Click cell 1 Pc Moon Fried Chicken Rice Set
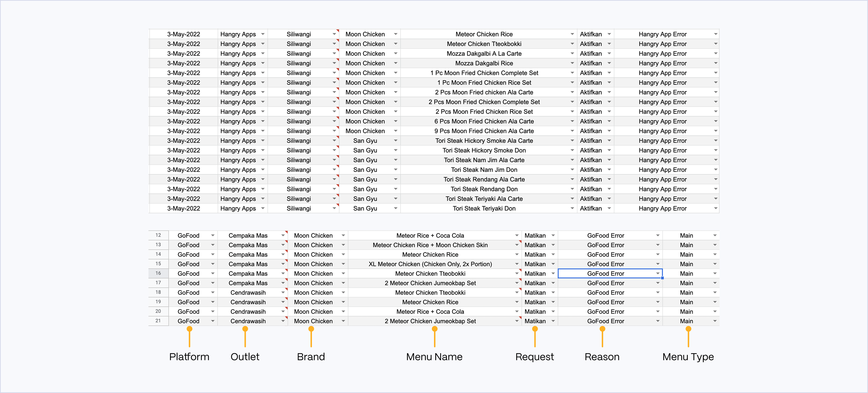 488,82
